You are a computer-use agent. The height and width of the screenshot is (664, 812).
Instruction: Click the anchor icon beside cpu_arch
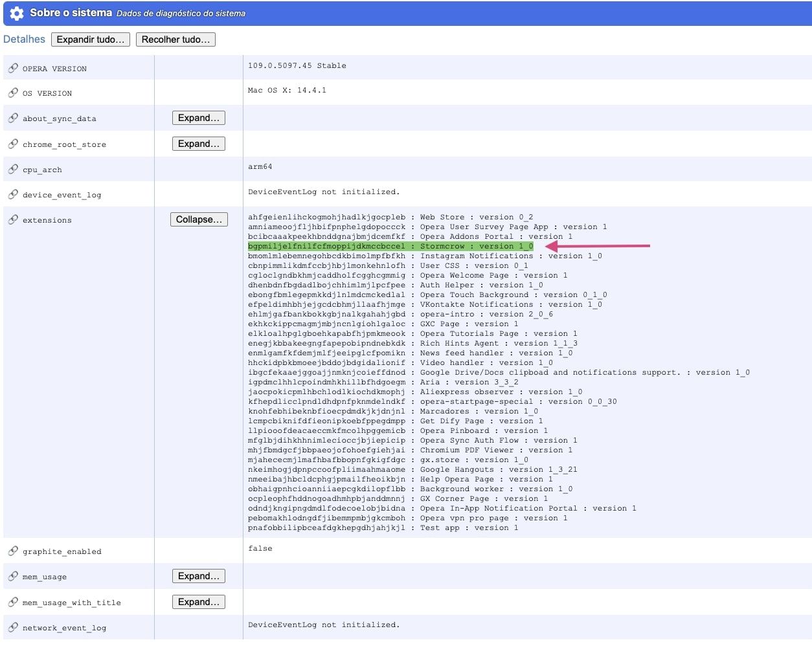click(12, 169)
